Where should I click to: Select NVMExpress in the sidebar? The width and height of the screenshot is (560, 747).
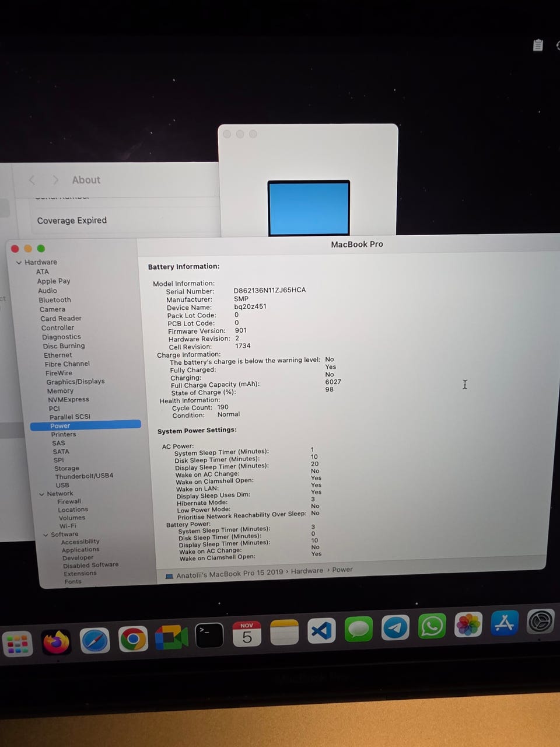[68, 400]
